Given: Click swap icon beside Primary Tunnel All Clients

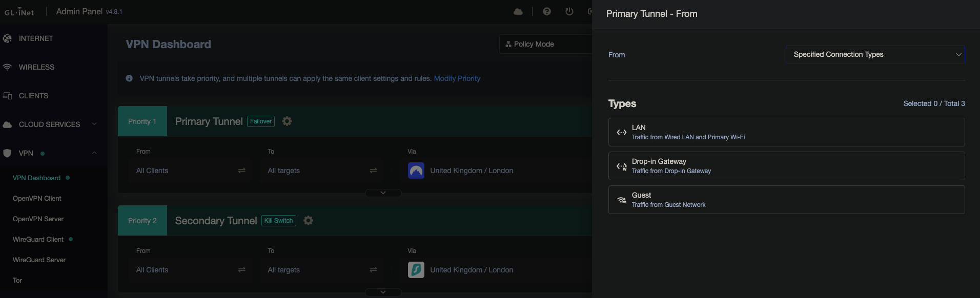Looking at the screenshot, I should [241, 171].
